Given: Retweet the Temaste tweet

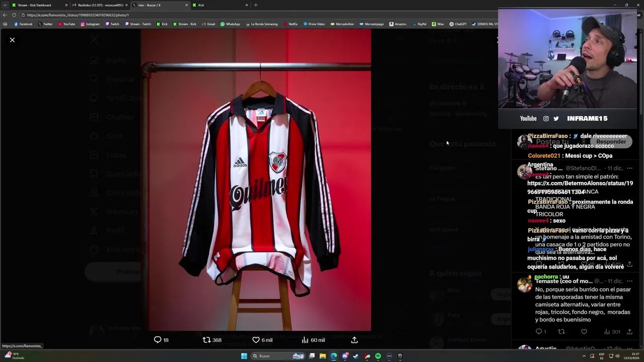Looking at the screenshot, I should [x=561, y=332].
